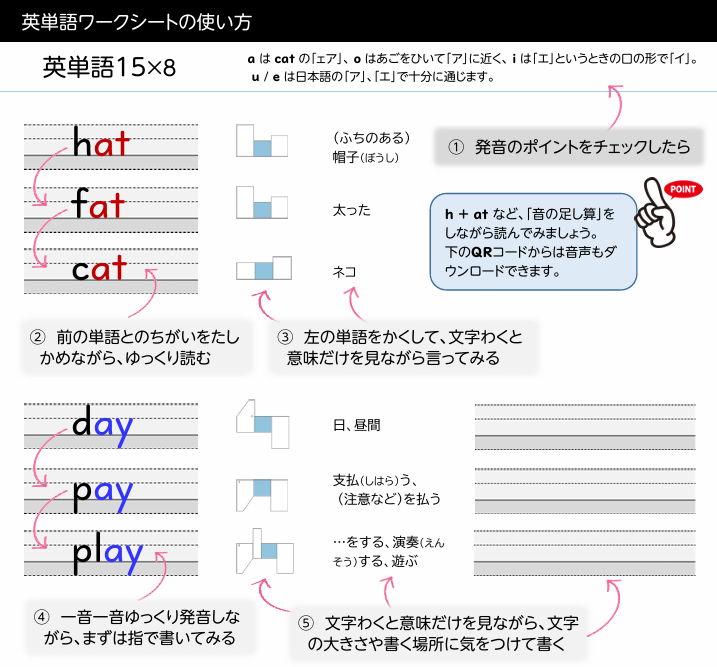Click the blank writing lines beside play
This screenshot has width=717, height=667.
[x=585, y=553]
